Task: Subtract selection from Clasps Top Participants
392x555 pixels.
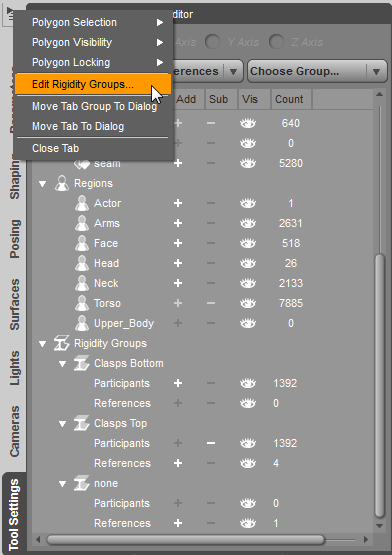Action: (x=211, y=443)
